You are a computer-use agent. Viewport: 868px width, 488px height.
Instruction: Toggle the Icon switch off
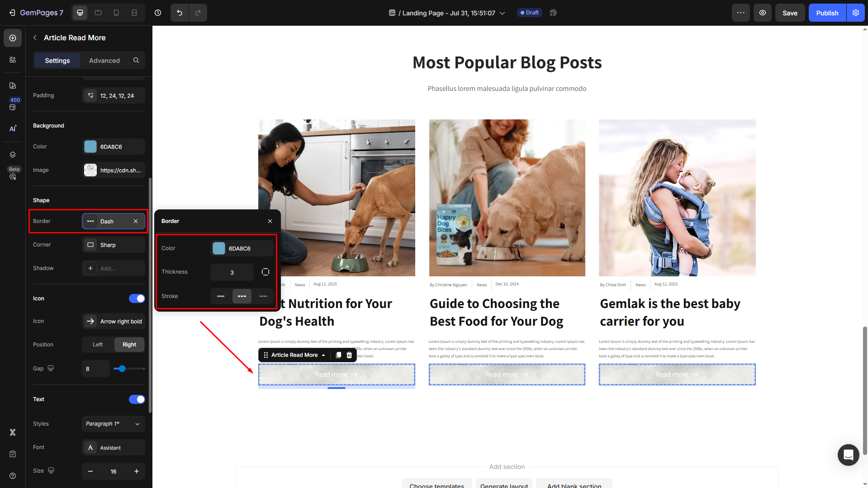click(x=137, y=298)
